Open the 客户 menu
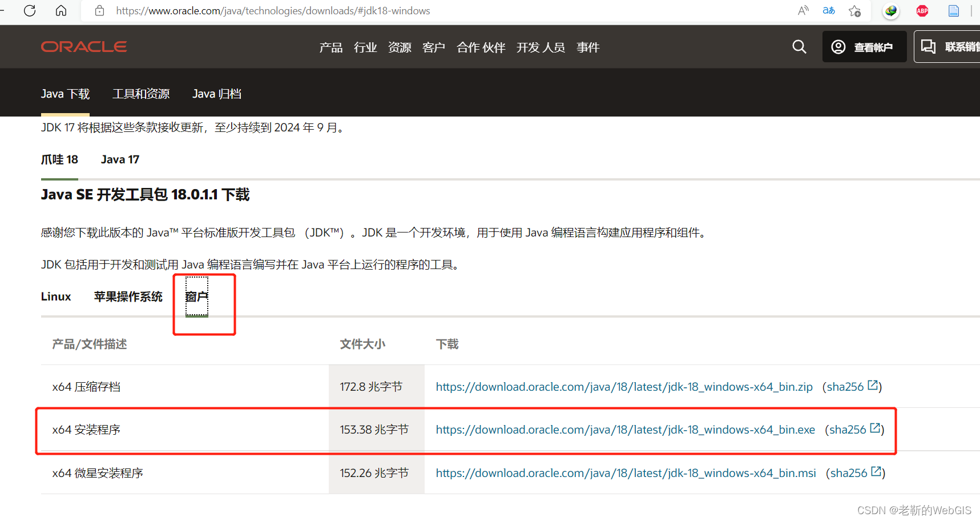Image resolution: width=980 pixels, height=521 pixels. (434, 47)
